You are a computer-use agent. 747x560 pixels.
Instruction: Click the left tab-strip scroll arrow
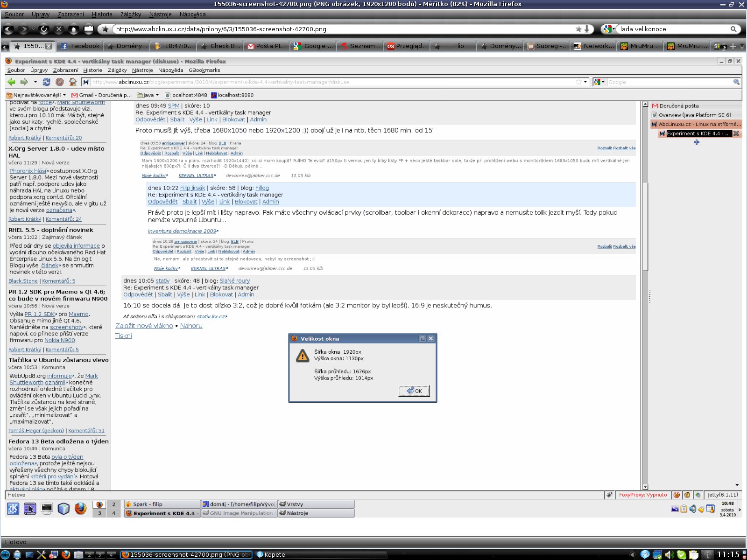(5, 47)
